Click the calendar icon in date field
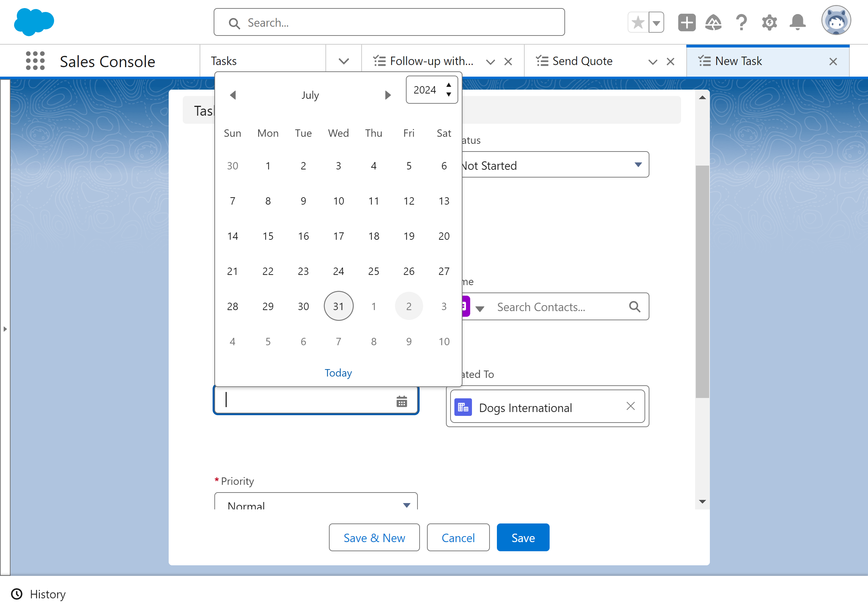Viewport: 868px width, 611px height. click(x=401, y=401)
